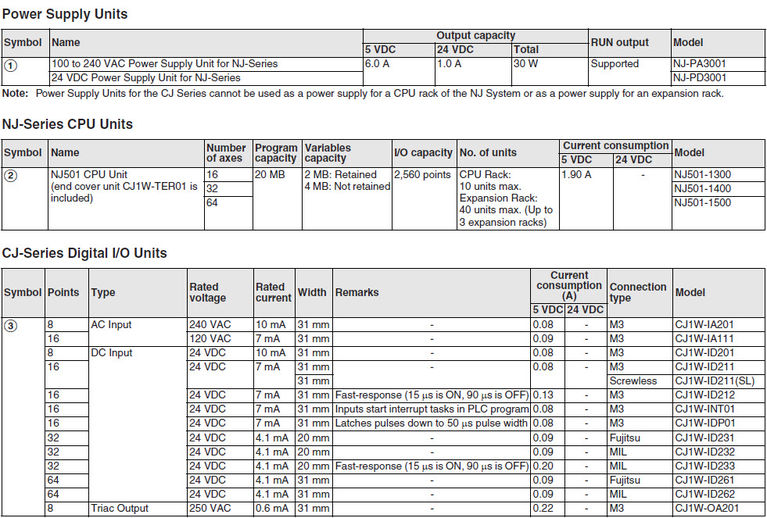Select the NJ-Series CPU Units heading
The height and width of the screenshot is (518, 767).
pos(67,124)
